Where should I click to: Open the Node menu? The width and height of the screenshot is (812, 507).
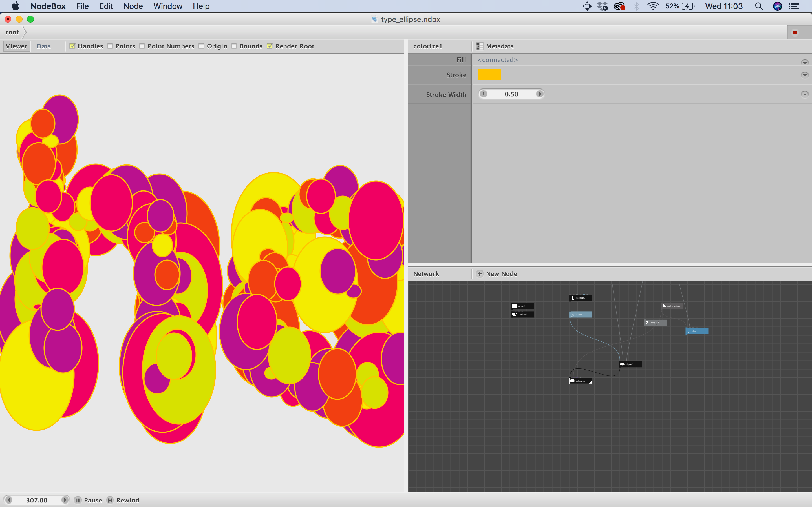coord(133,6)
